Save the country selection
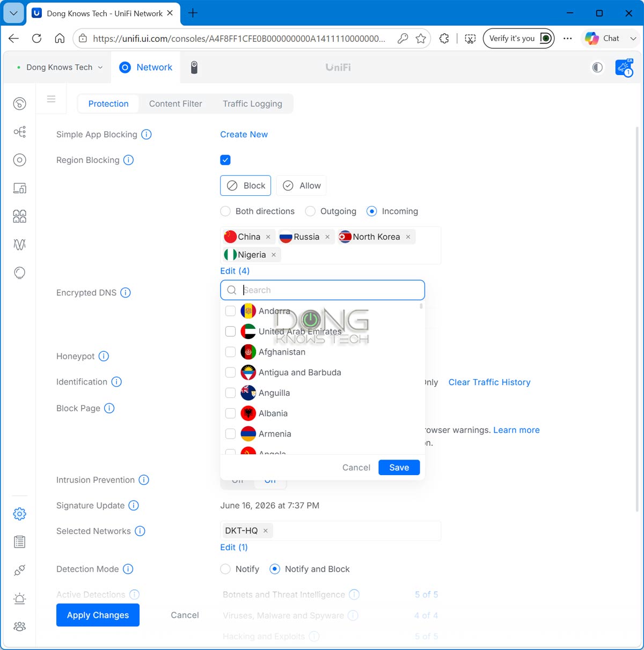The height and width of the screenshot is (650, 644). click(x=399, y=468)
